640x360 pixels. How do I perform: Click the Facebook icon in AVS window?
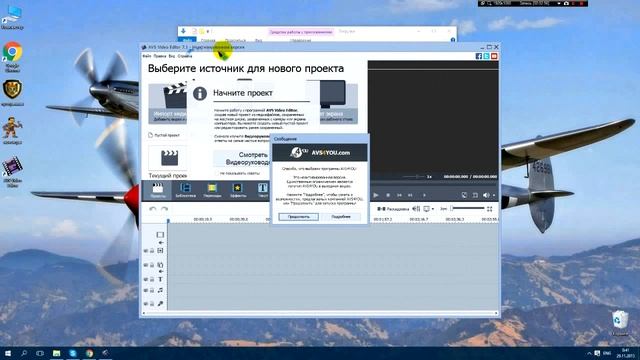(x=479, y=56)
